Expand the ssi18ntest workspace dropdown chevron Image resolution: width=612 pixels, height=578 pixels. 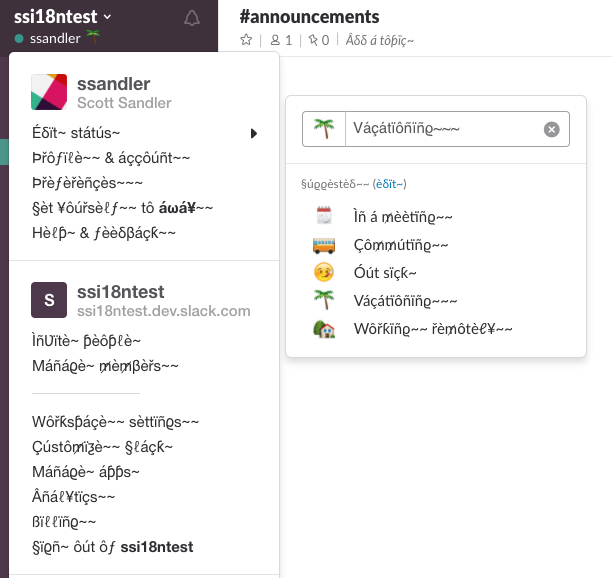[107, 17]
